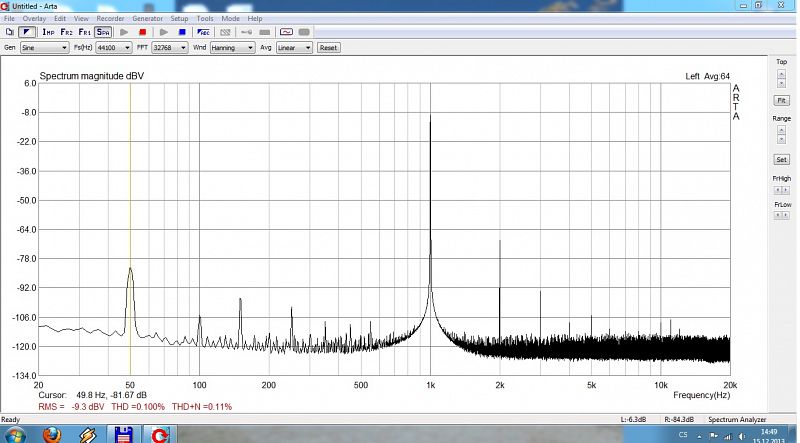Viewport: 800px width, 443px height.
Task: Open the Edit menu
Action: pyautogui.click(x=60, y=18)
